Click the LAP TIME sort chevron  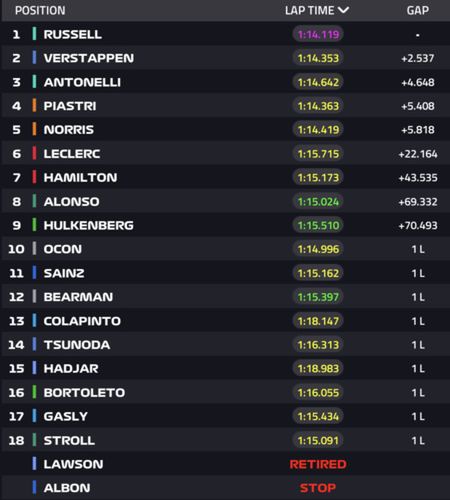[343, 10]
